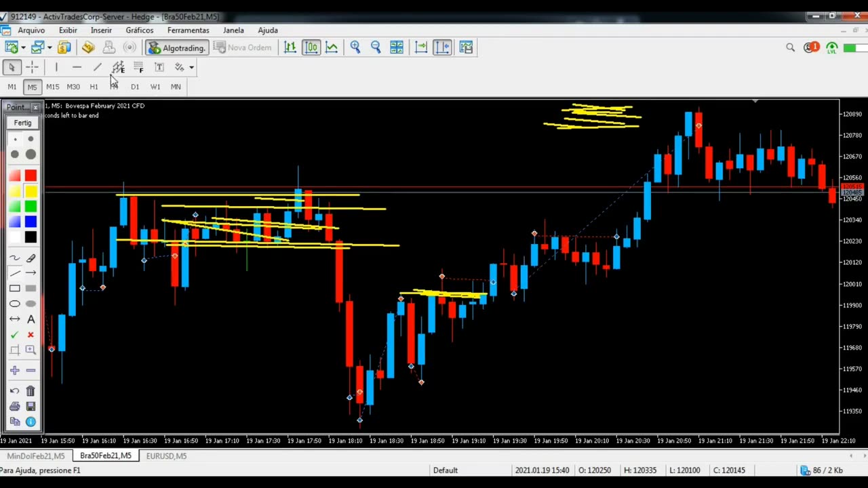Switch to M1 timeframe
The image size is (868, 488).
tap(12, 87)
